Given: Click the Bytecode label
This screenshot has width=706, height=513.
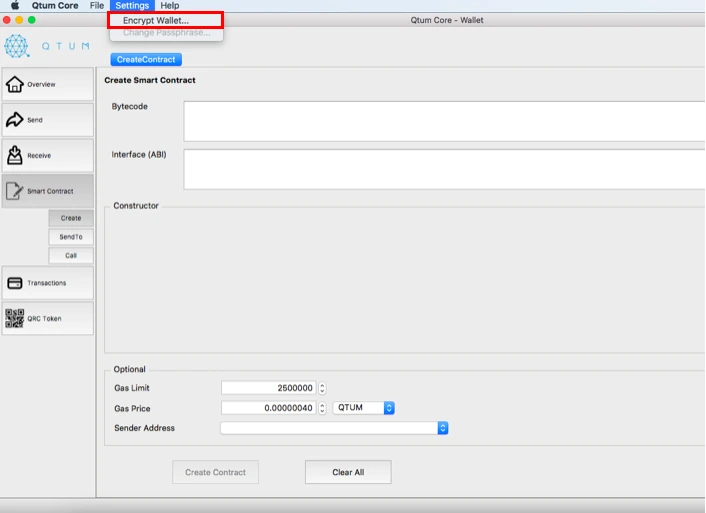Looking at the screenshot, I should click(130, 106).
